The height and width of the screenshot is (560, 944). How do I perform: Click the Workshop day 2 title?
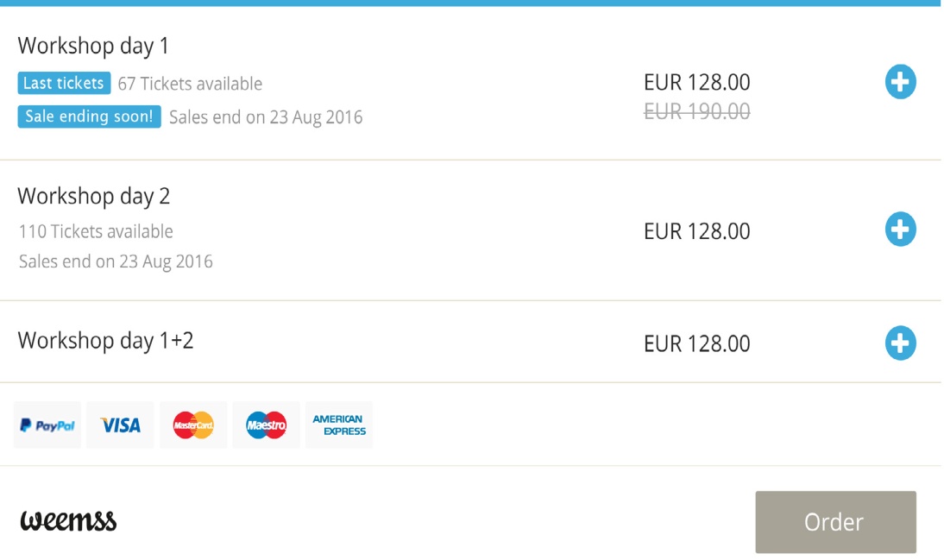pos(94,196)
